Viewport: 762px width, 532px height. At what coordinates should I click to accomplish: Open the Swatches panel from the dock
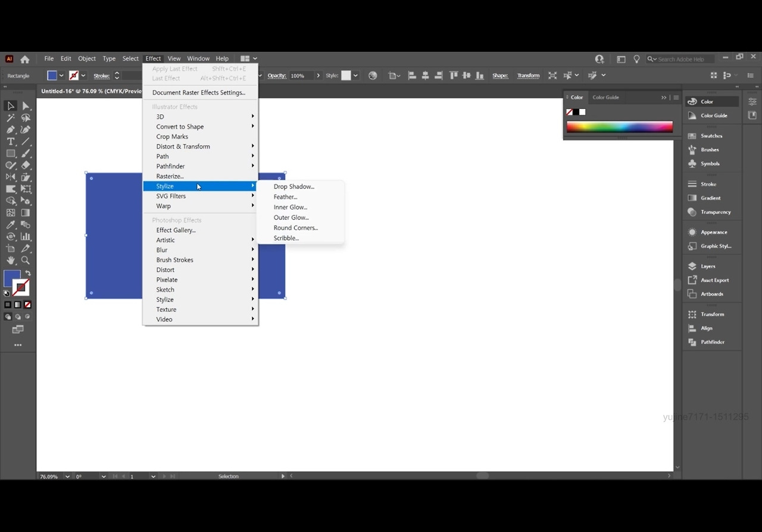711,136
